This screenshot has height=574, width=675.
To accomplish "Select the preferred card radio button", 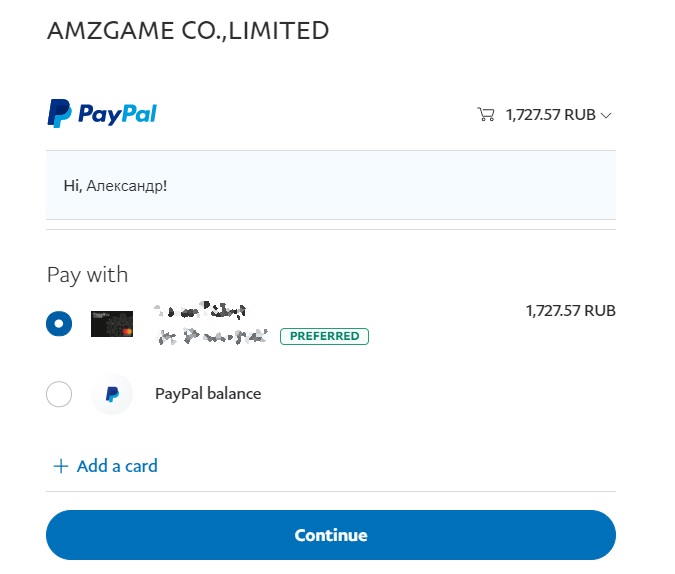I will 59,323.
